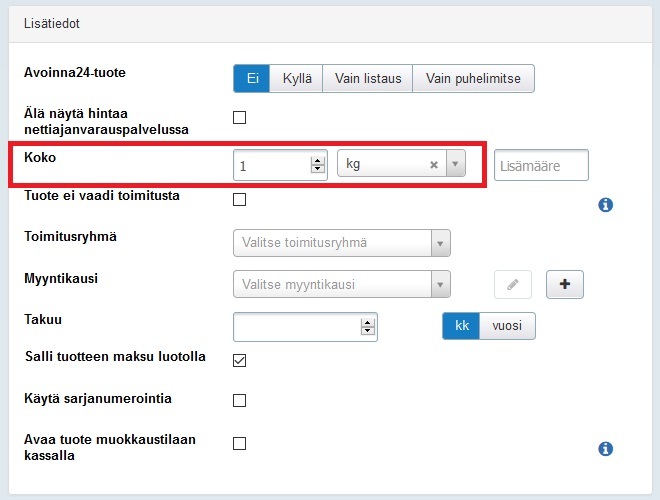Screen dimensions: 660x500
Task: Click the Koko quantity stepper arrows
Action: point(318,165)
